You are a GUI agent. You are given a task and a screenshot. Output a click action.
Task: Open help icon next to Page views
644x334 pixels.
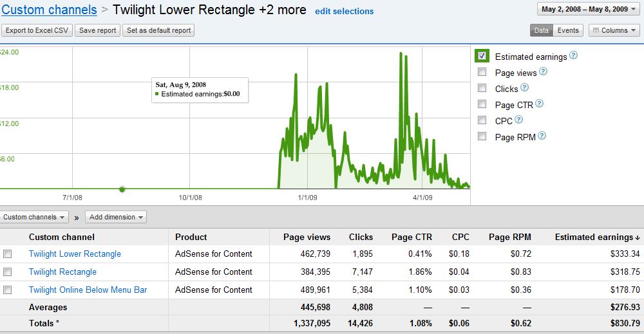pos(543,71)
